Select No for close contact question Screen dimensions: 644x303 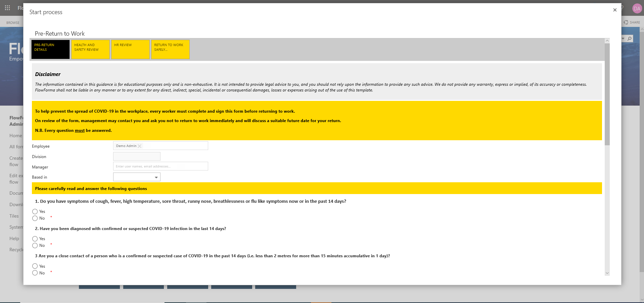coord(35,273)
